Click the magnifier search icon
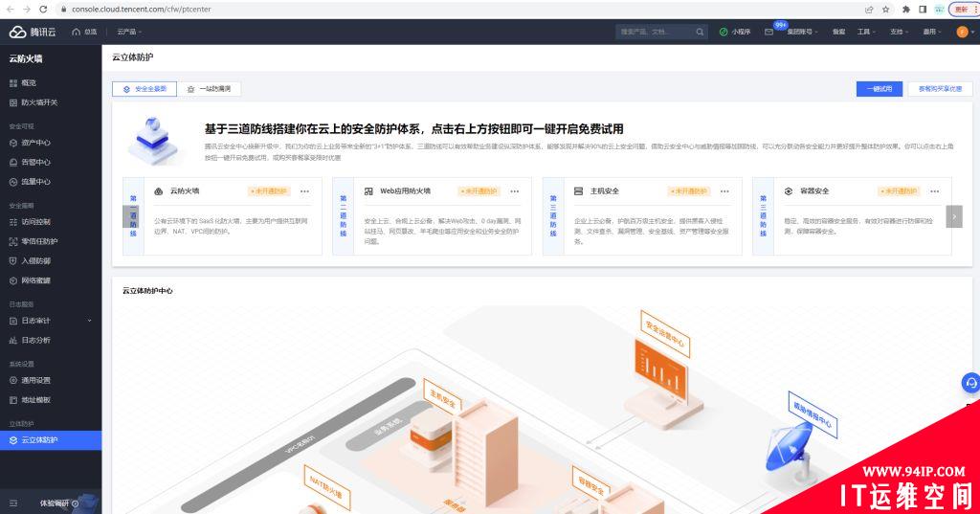The width and height of the screenshot is (980, 514). (x=700, y=32)
